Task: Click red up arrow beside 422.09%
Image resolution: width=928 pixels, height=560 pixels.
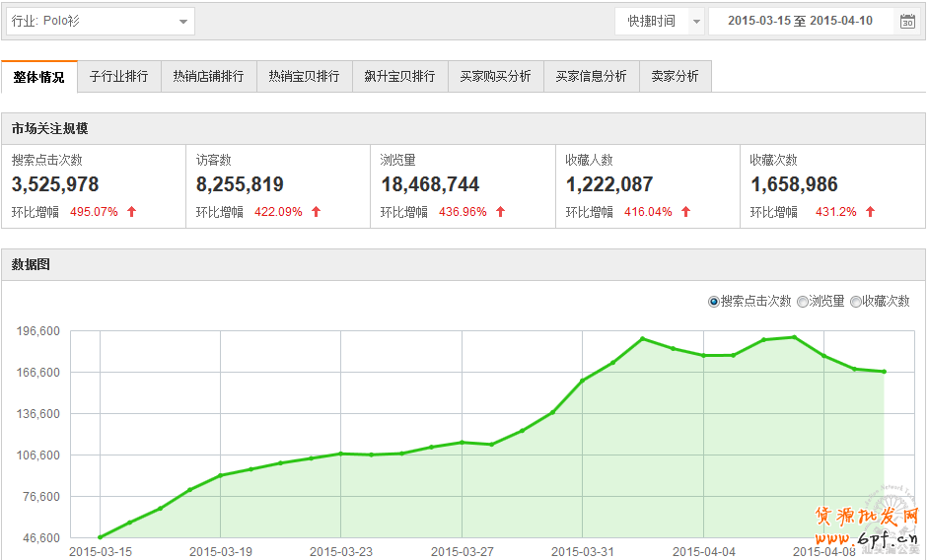Action: [x=317, y=212]
